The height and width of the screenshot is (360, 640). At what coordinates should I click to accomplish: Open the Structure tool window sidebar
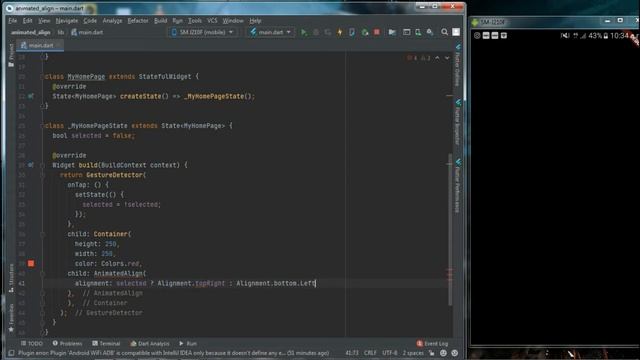point(11,278)
